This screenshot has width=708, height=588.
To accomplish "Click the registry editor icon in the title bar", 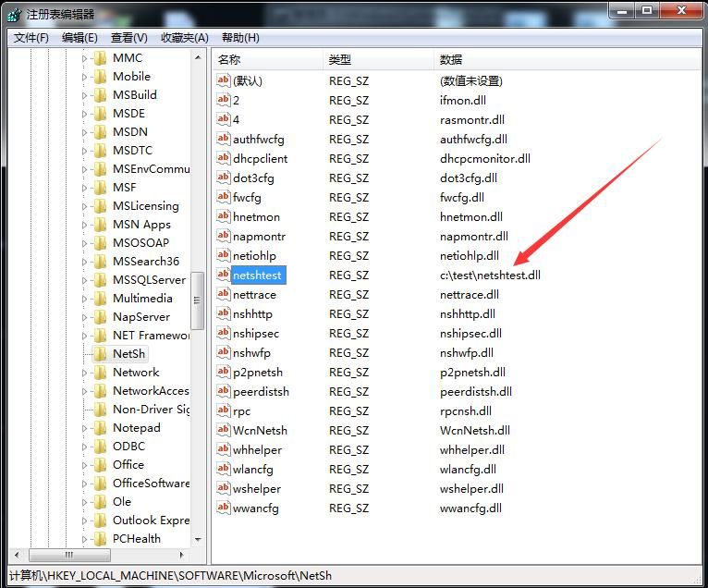I will [x=14, y=15].
